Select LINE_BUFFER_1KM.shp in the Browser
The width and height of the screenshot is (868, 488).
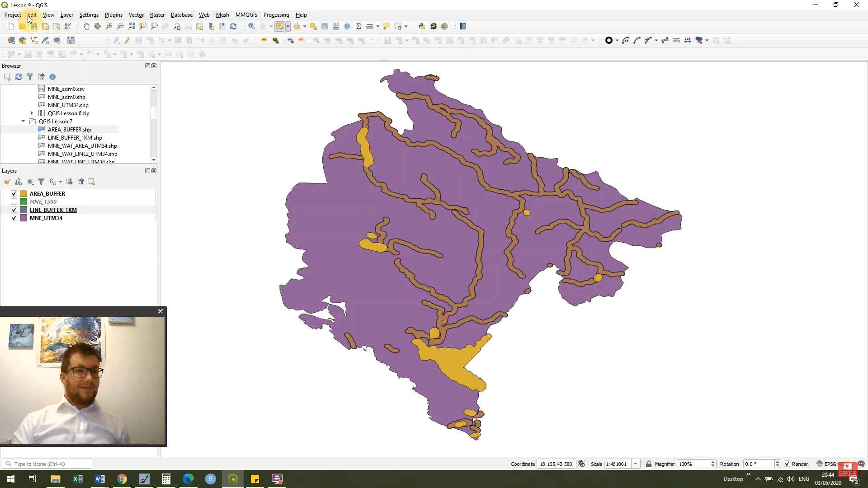click(75, 137)
